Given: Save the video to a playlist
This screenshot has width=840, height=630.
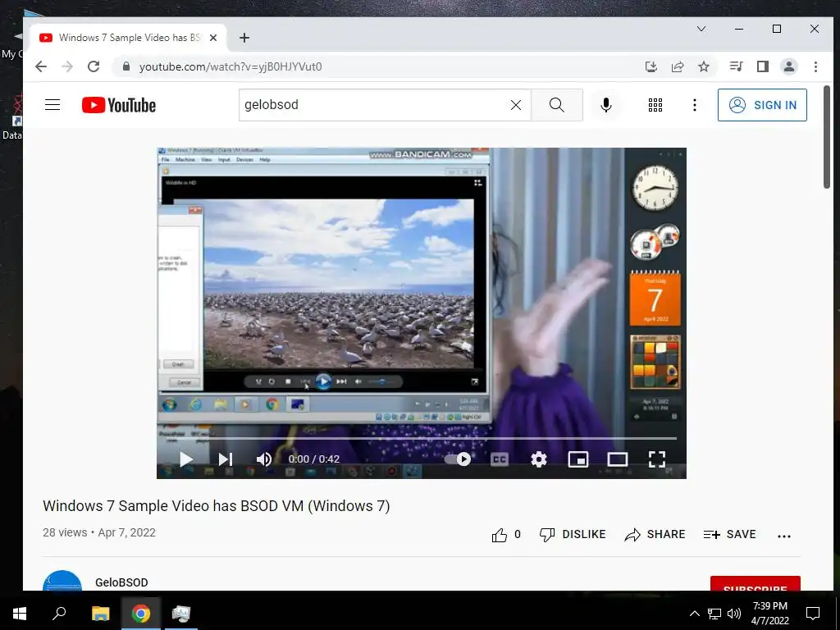Looking at the screenshot, I should point(729,535).
